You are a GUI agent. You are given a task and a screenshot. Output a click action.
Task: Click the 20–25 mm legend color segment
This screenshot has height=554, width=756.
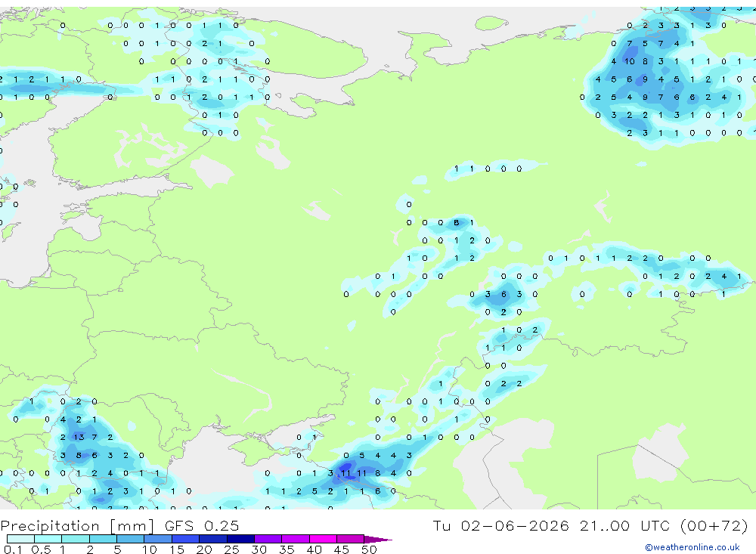213,539
